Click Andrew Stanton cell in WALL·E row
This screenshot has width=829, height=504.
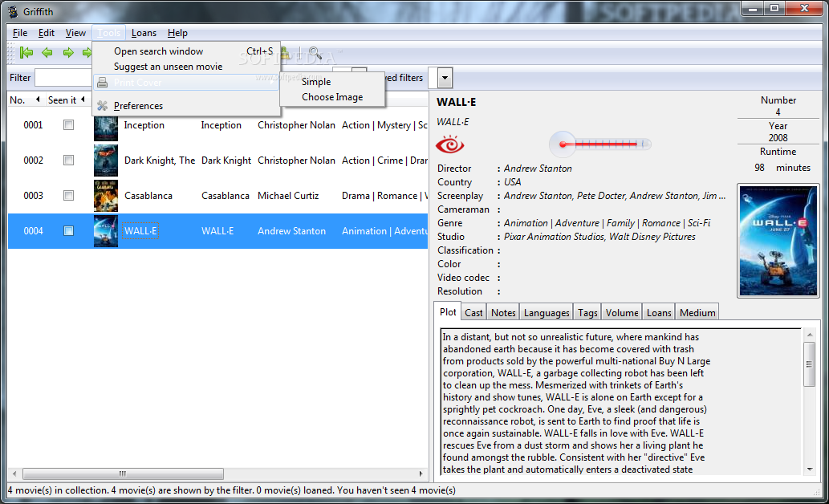[291, 231]
